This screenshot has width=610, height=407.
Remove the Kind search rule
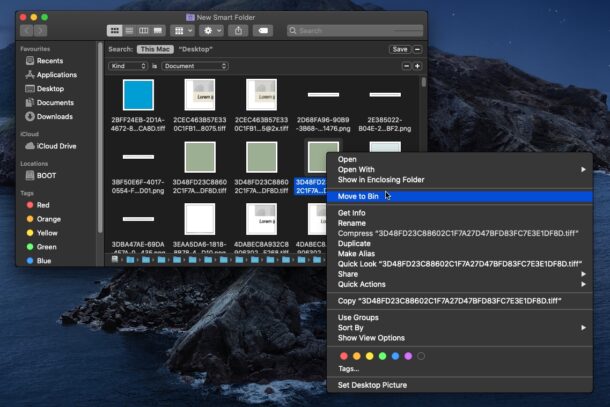[x=406, y=66]
